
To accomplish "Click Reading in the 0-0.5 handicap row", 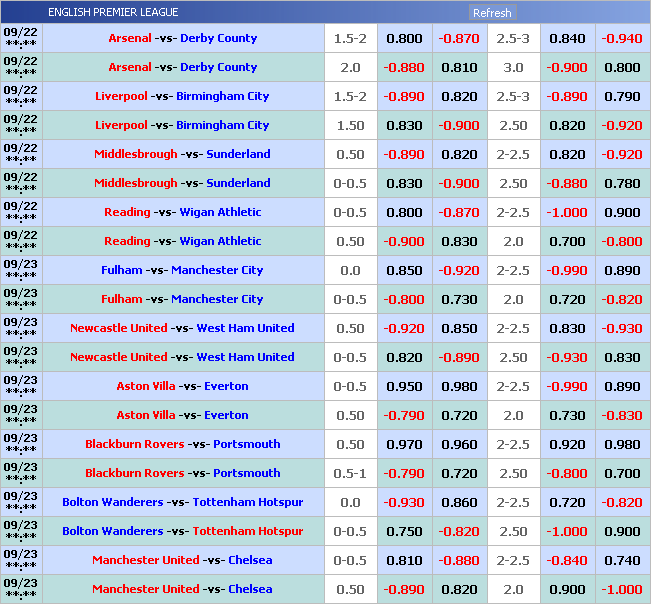I will [x=127, y=212].
